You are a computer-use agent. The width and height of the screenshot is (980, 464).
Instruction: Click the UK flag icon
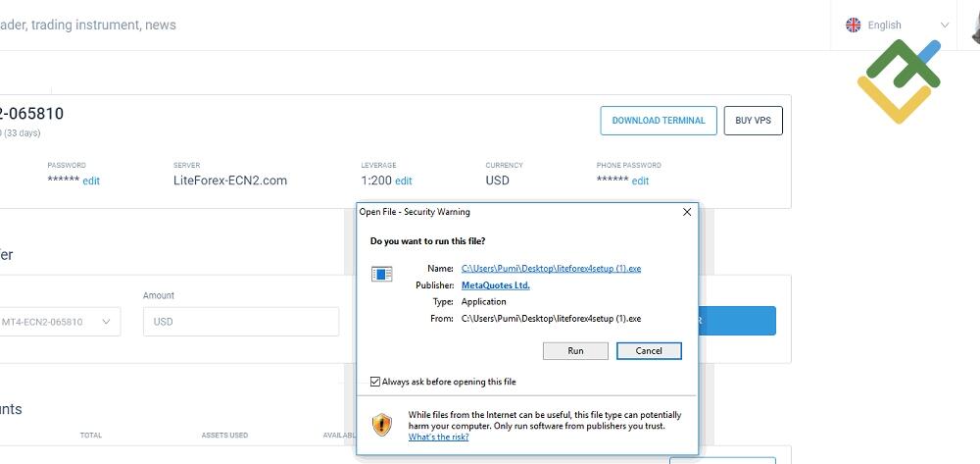853,25
